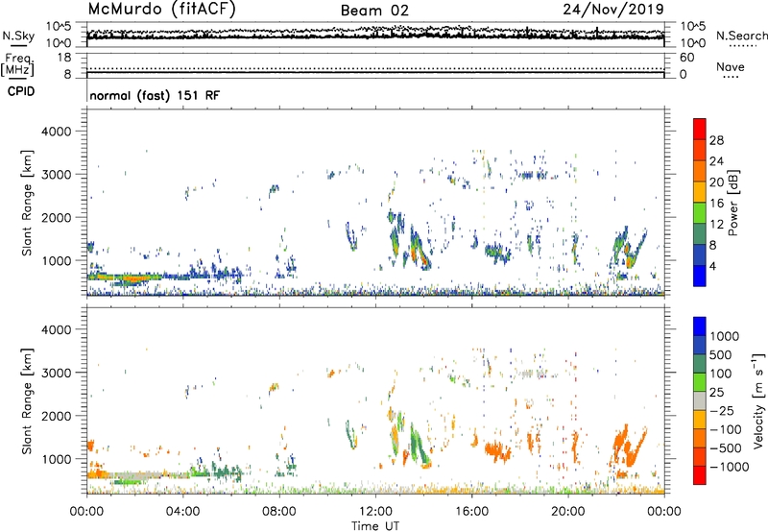Click the Slant Range label of power panel
Image resolution: width=768 pixels, height=532 pixels.
point(27,203)
